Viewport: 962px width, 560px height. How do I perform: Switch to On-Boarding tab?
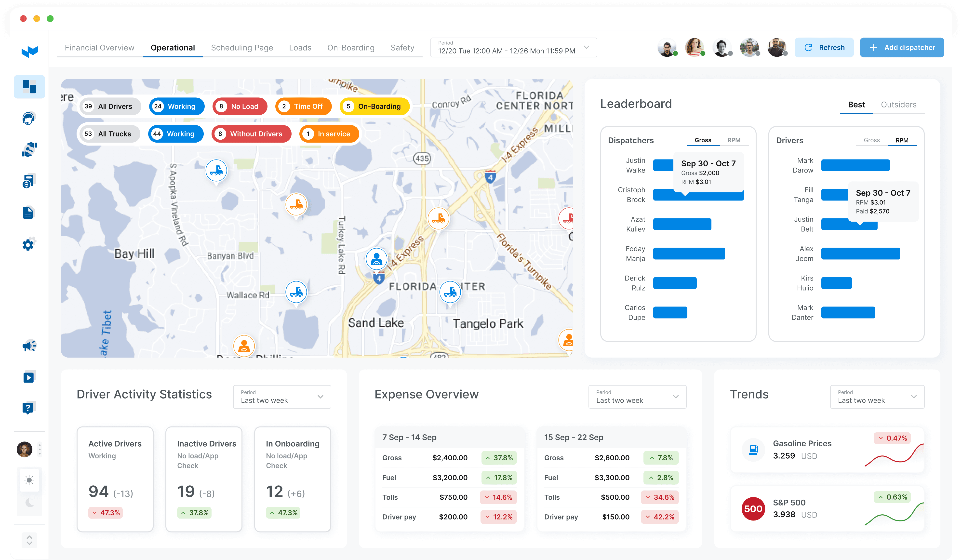(x=351, y=48)
